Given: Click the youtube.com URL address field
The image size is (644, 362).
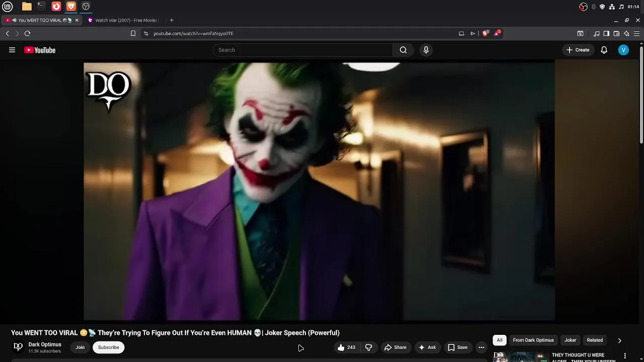Looking at the screenshot, I should coord(302,33).
